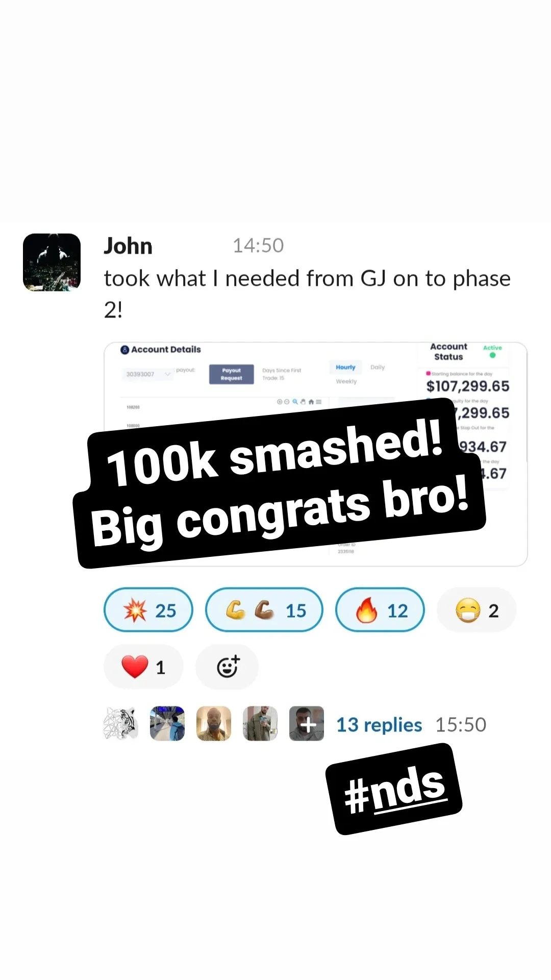View the fourth replier's mirror selfie avatar
The width and height of the screenshot is (551, 980).
pos(260,723)
